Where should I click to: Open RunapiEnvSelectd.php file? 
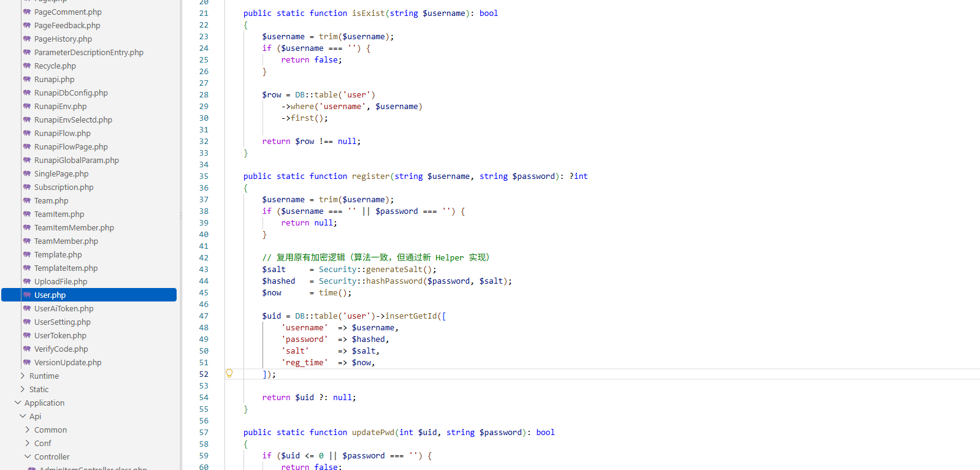tap(74, 119)
